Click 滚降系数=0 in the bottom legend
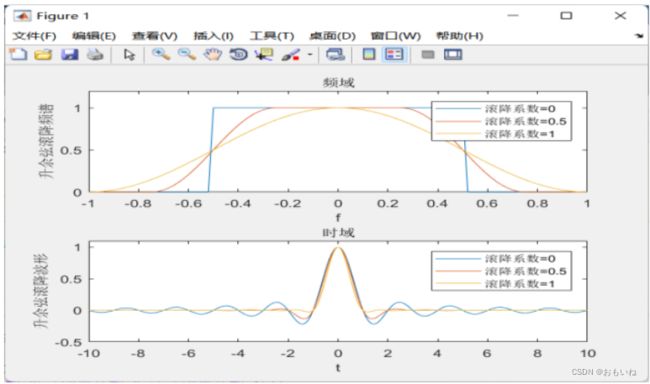Image resolution: width=650 pixels, height=384 pixels. pos(520,258)
